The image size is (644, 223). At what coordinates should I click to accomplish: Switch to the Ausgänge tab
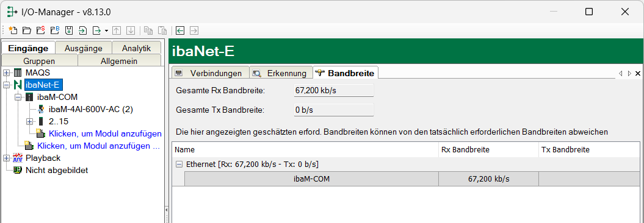tap(84, 48)
